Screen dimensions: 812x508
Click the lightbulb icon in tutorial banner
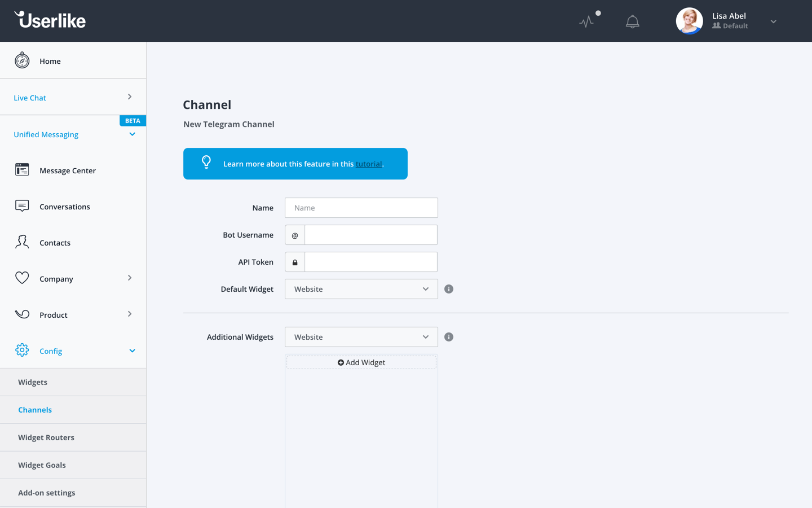pyautogui.click(x=206, y=163)
